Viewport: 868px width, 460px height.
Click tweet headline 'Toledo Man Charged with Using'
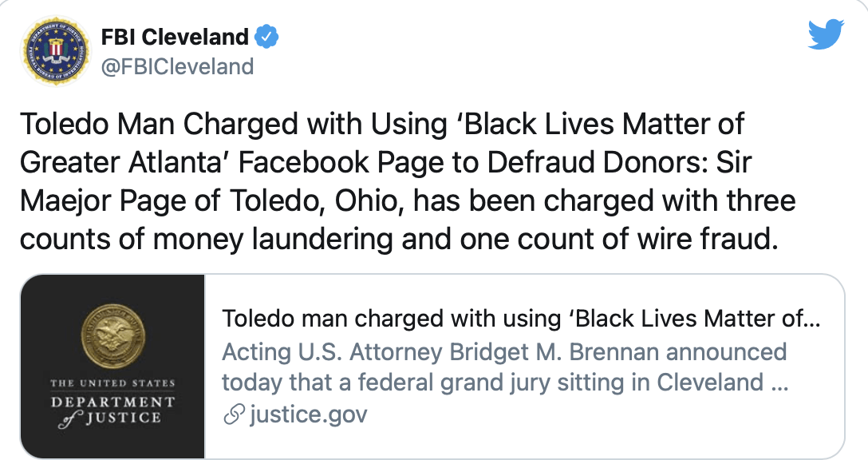point(234,124)
